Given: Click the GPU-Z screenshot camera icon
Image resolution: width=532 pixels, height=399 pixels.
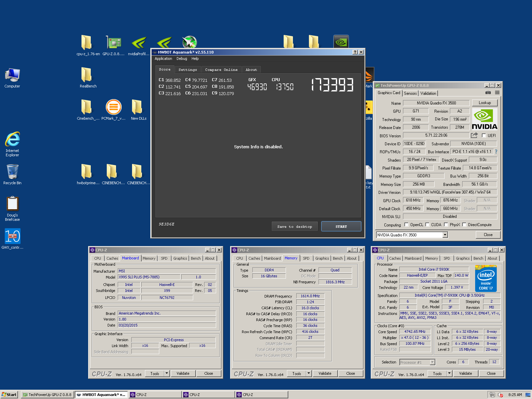Looking at the screenshot, I should [x=488, y=93].
